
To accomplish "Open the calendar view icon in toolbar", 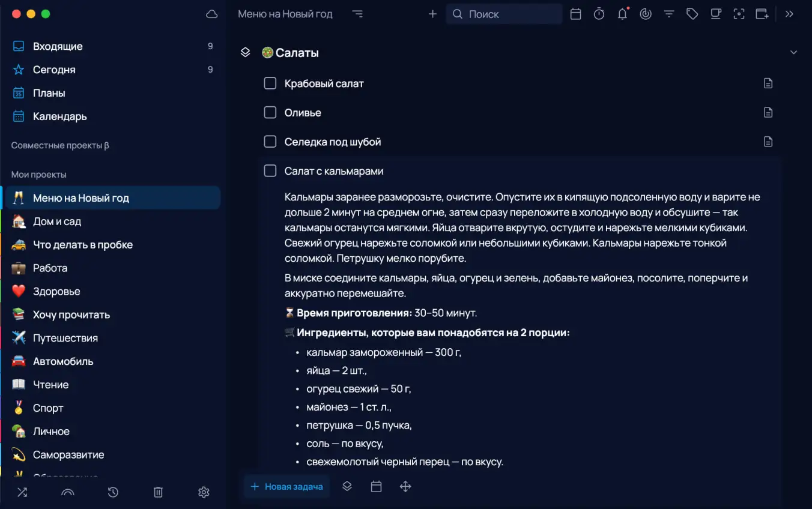I will 575,13.
